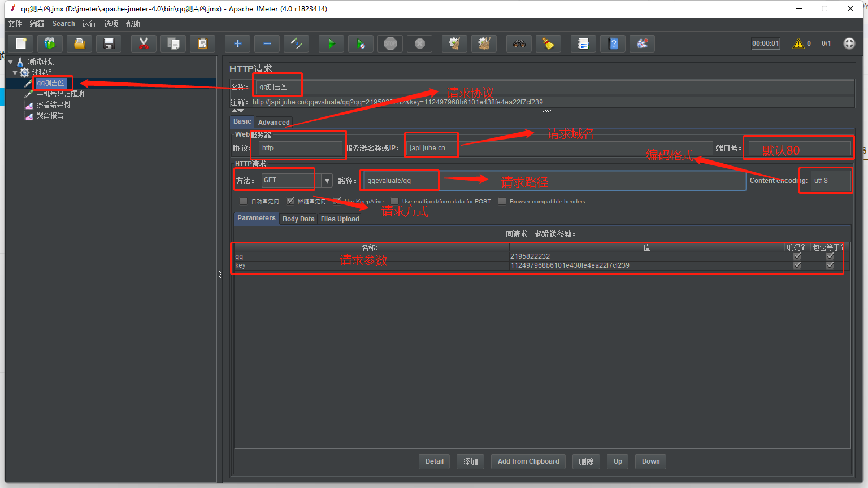Click the Cut scissors icon

tap(144, 43)
